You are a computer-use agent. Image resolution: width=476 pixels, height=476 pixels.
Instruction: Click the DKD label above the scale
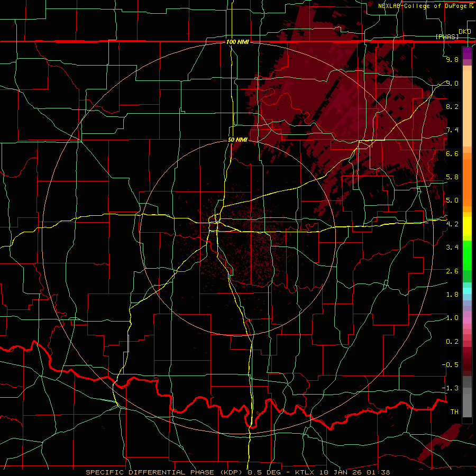(464, 32)
